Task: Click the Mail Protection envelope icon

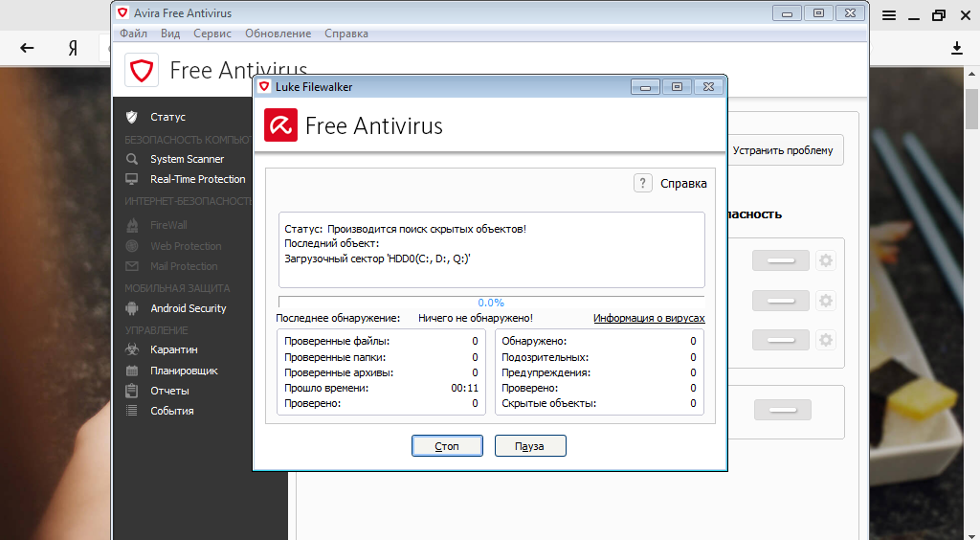Action: click(x=132, y=266)
